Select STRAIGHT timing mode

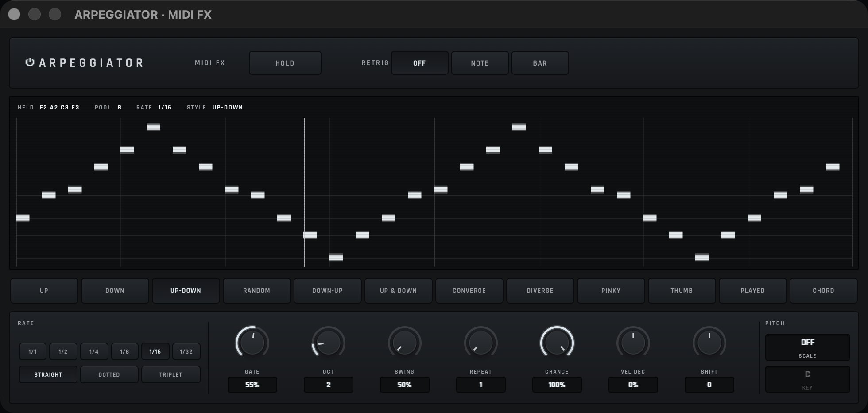48,374
